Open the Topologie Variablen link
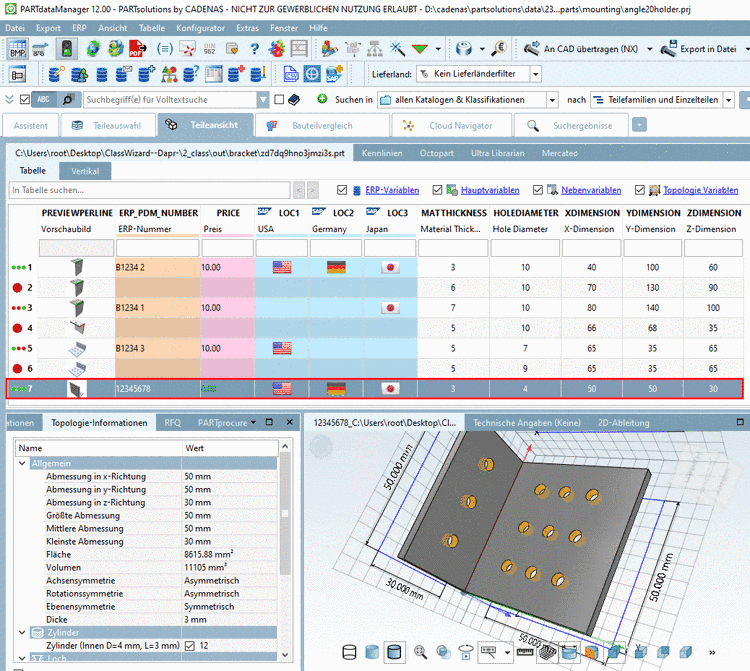The image size is (750, 671). (700, 190)
